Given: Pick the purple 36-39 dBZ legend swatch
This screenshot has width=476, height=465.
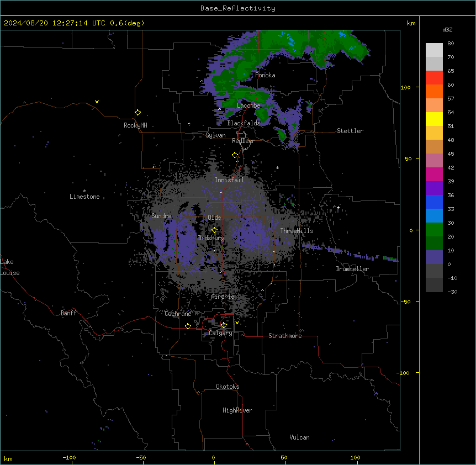Looking at the screenshot, I should pyautogui.click(x=434, y=188).
